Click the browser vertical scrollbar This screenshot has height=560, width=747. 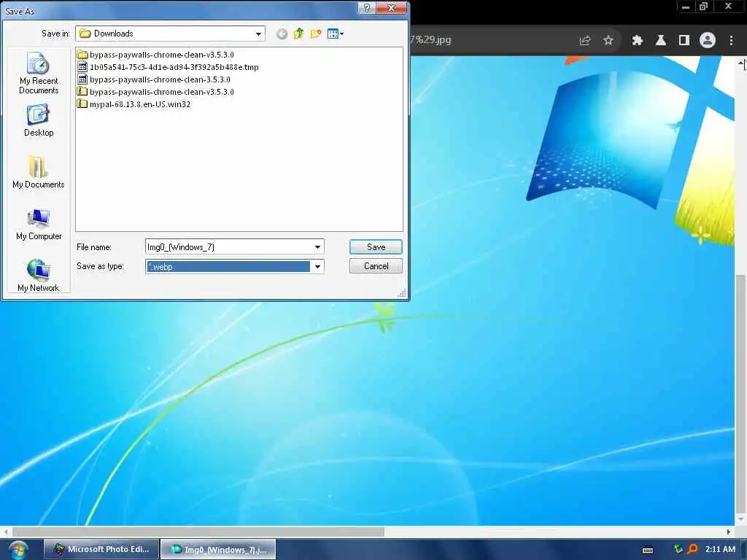coord(741,396)
